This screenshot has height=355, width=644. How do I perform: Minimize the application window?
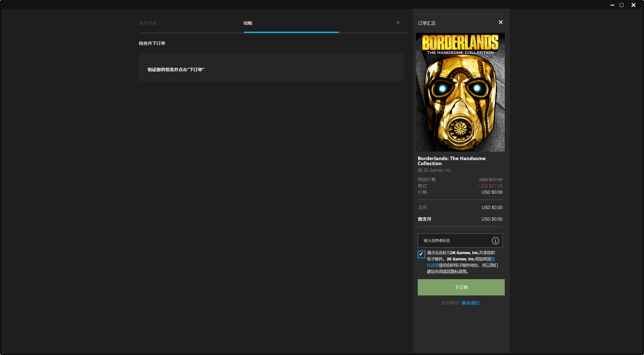pyautogui.click(x=612, y=5)
